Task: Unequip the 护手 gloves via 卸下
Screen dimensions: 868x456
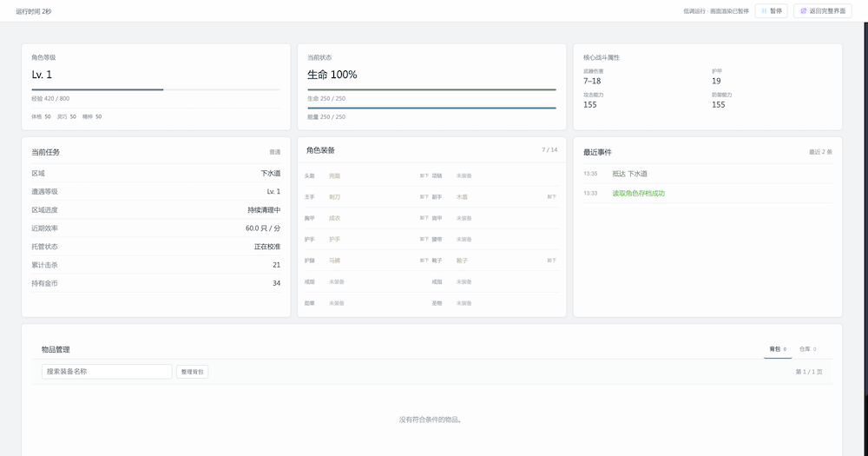Action: coord(424,240)
